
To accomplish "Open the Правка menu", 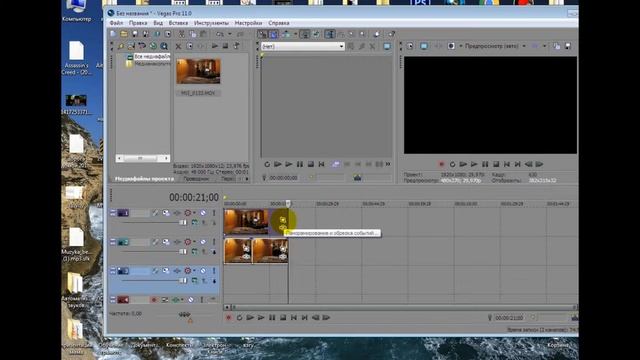I will coord(138,23).
